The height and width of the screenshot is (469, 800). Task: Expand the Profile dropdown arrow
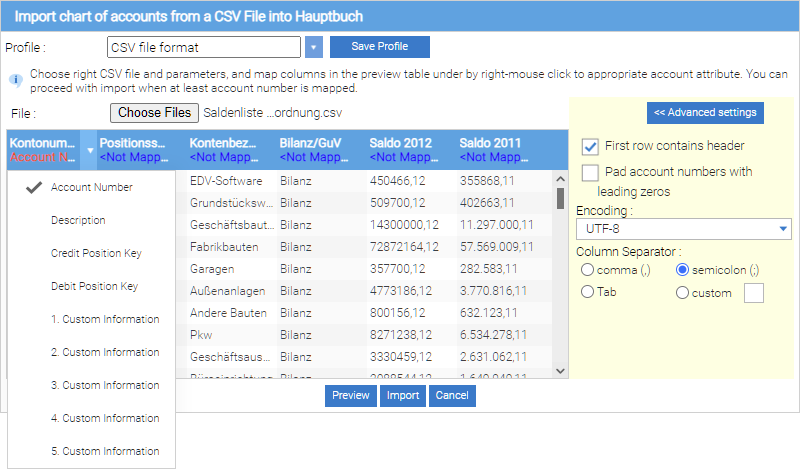pyautogui.click(x=314, y=47)
